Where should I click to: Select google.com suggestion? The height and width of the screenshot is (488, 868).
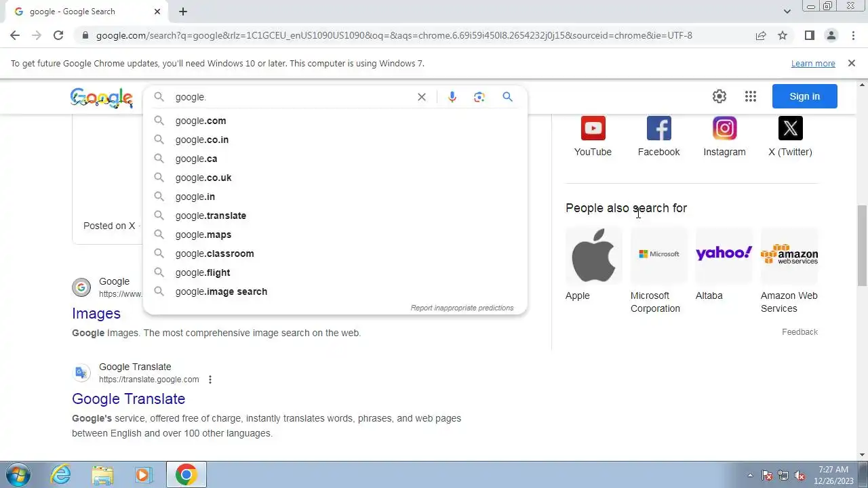pyautogui.click(x=335, y=121)
